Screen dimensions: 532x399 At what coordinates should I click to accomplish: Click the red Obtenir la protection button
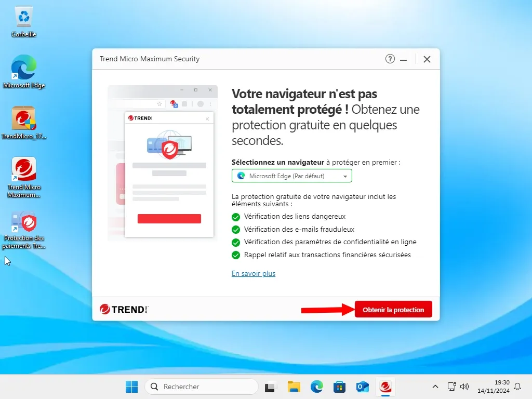393,309
